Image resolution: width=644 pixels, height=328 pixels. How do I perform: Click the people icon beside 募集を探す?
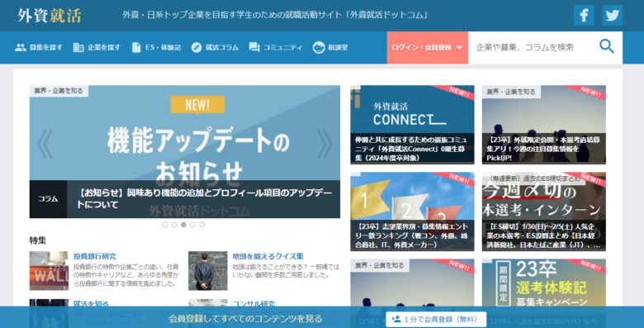(x=20, y=47)
